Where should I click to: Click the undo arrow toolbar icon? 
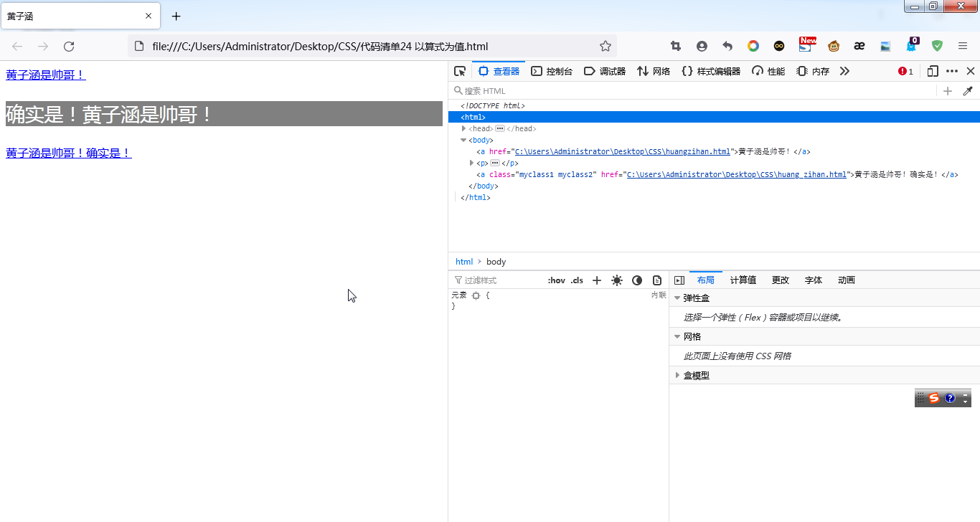(727, 46)
